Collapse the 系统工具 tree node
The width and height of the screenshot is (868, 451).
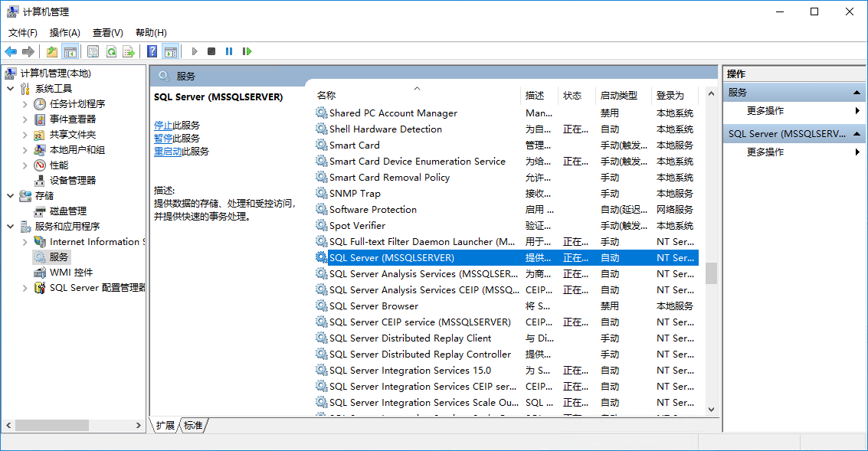click(11, 89)
